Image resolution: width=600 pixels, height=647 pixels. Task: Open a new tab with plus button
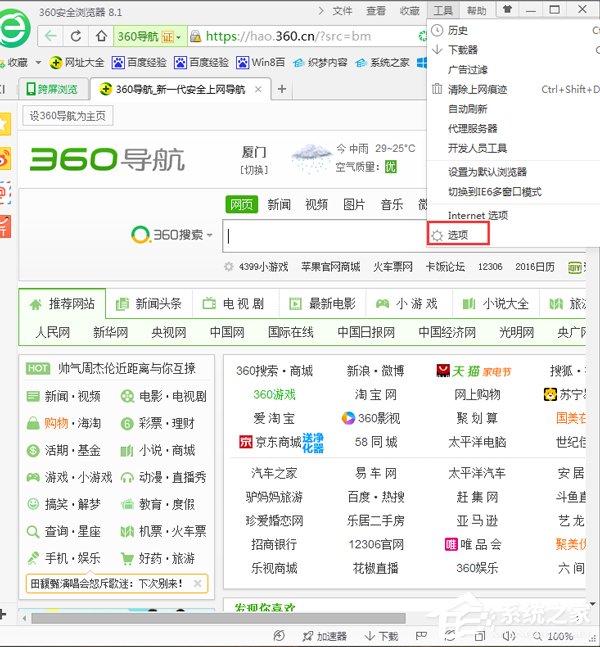pyautogui.click(x=281, y=89)
